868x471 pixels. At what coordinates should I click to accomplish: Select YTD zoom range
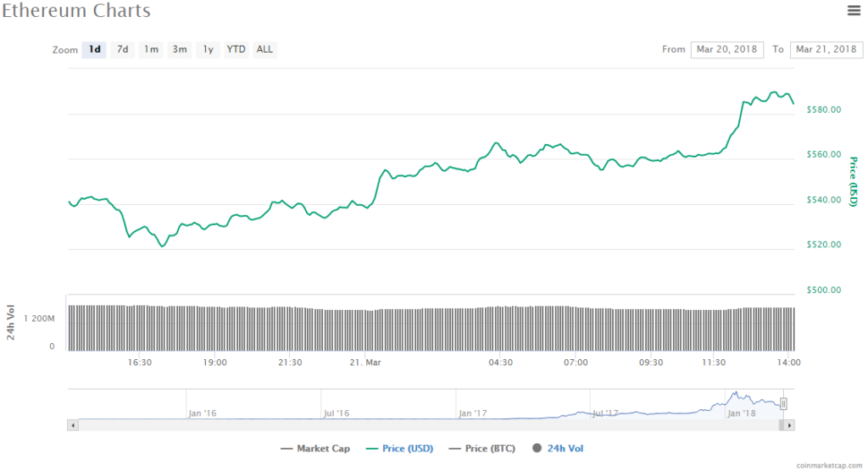coord(236,50)
